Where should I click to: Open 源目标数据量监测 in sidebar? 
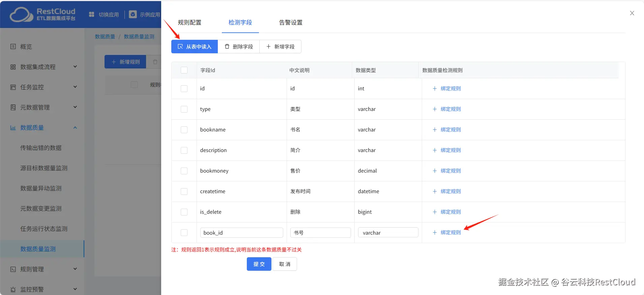coord(44,168)
